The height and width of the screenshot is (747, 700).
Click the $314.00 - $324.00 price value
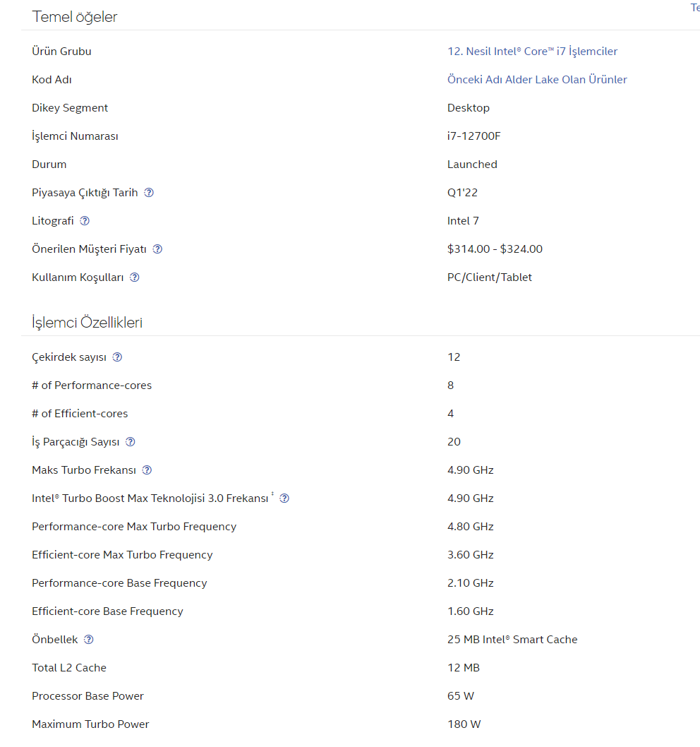[495, 249]
